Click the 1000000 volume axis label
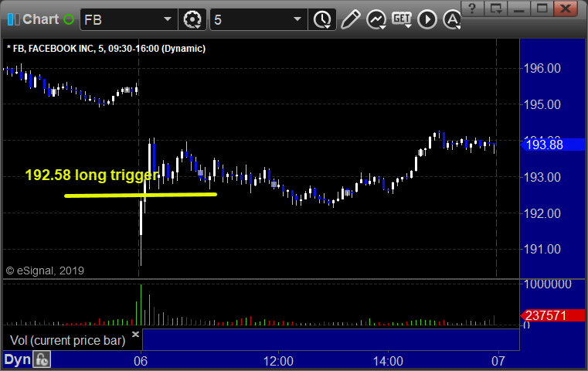This screenshot has height=371, width=588. [548, 284]
